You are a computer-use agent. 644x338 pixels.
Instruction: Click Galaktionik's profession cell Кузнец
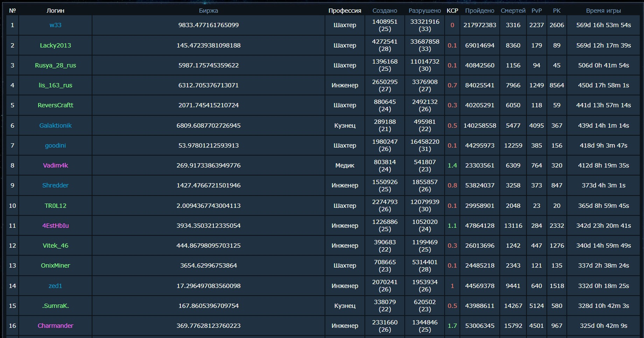[x=345, y=126]
